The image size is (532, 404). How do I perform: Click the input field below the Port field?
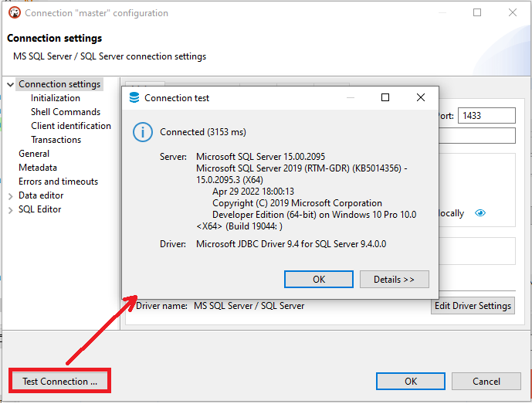click(x=477, y=136)
